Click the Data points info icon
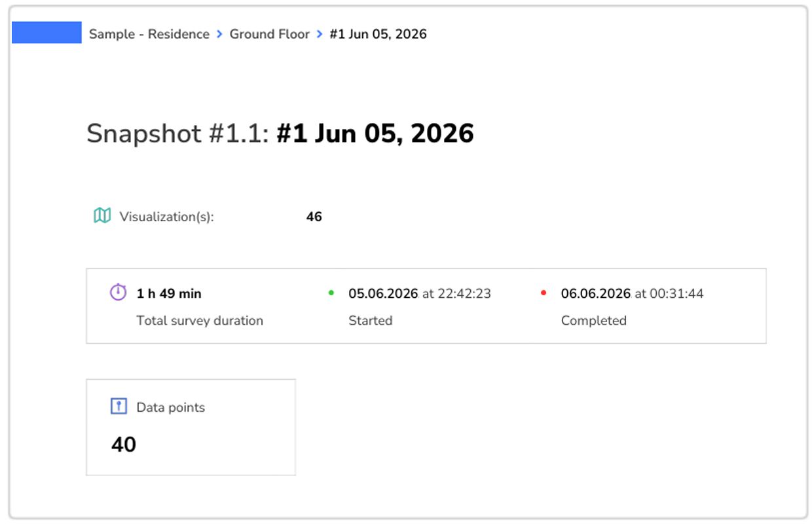812x525 pixels. point(119,407)
